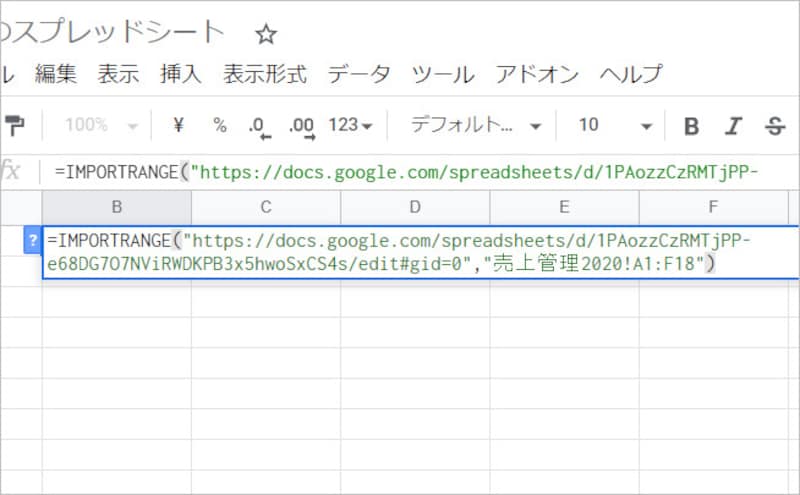Screen dimensions: 800x495
Task: Open the font size 10 dropdown
Action: pos(614,125)
